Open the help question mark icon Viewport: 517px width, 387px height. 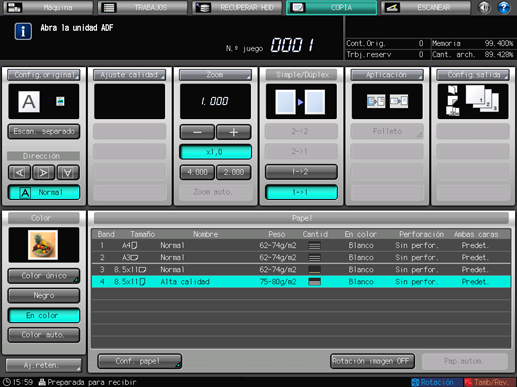click(503, 7)
